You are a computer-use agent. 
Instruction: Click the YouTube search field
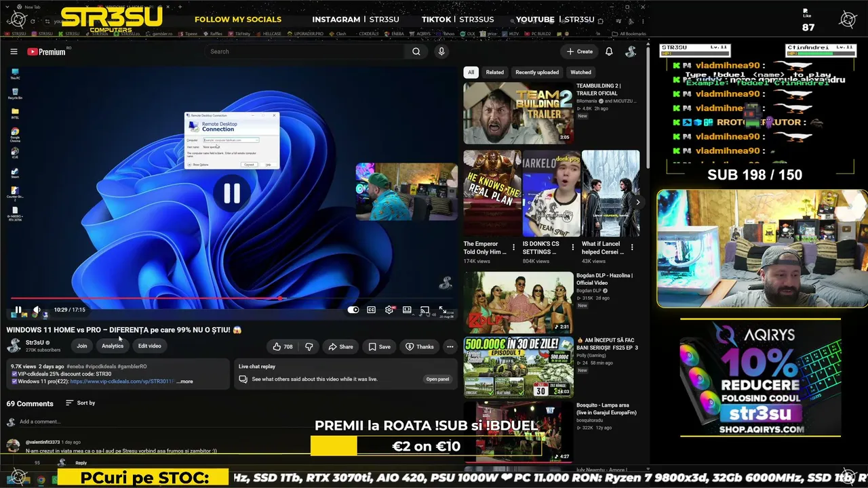(305, 52)
